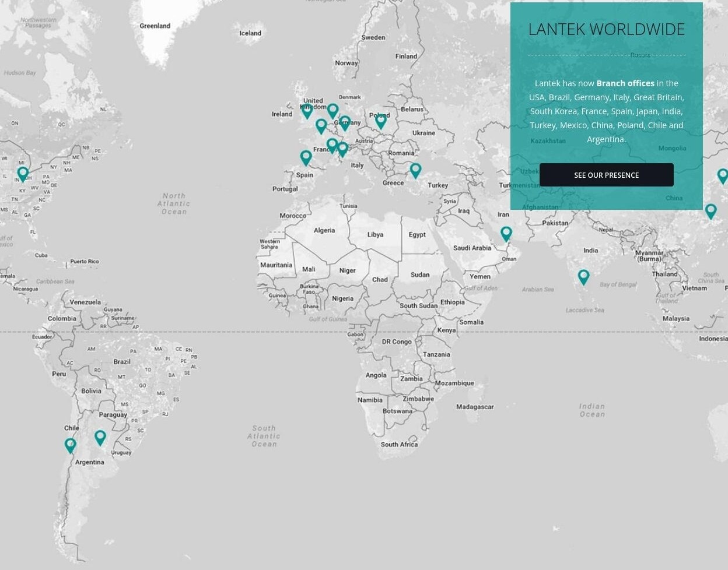The image size is (728, 570).
Task: Select the map pin overlapping the Germany label
Action: (x=345, y=123)
